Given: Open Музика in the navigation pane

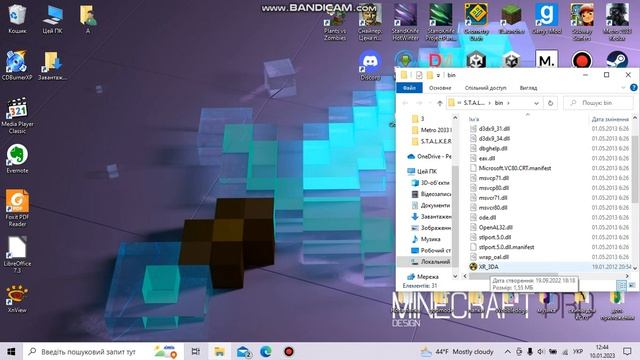Looking at the screenshot, I should [426, 239].
